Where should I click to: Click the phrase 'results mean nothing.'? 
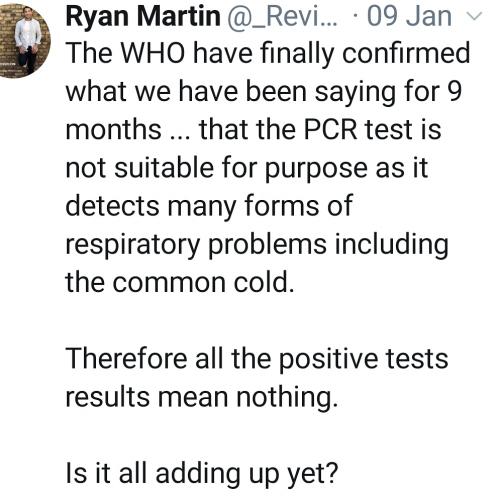(202, 398)
